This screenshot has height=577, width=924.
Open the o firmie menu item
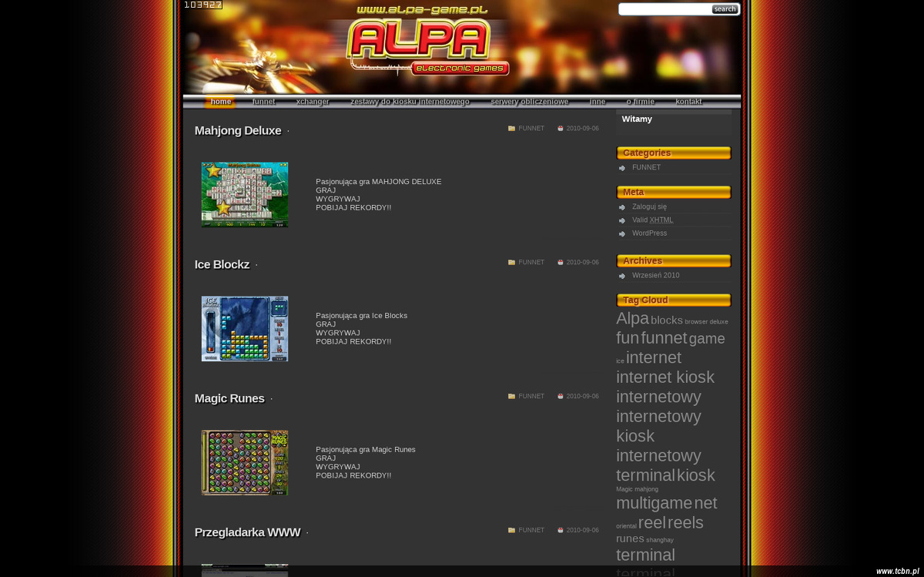tap(640, 102)
